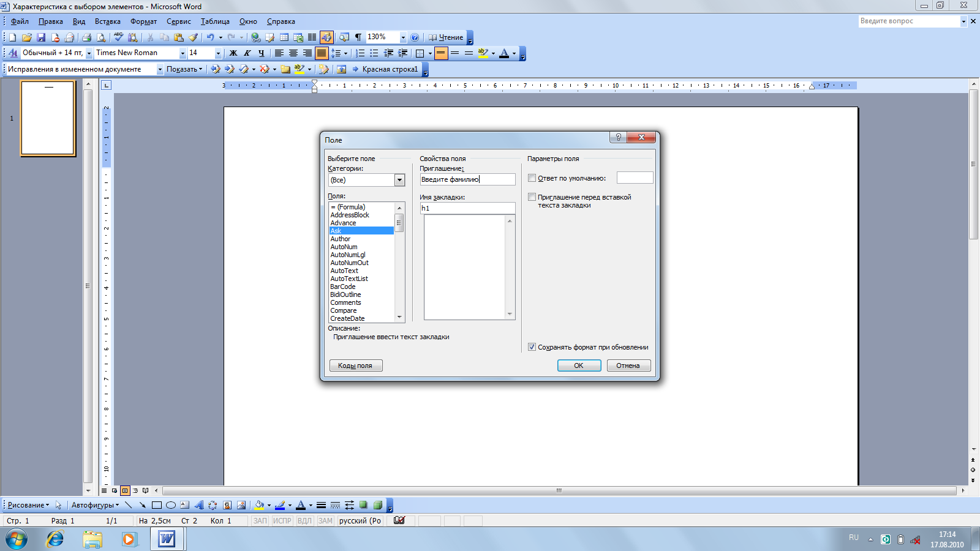Print the document with the printer icon
The height and width of the screenshot is (551, 980).
coord(86,37)
